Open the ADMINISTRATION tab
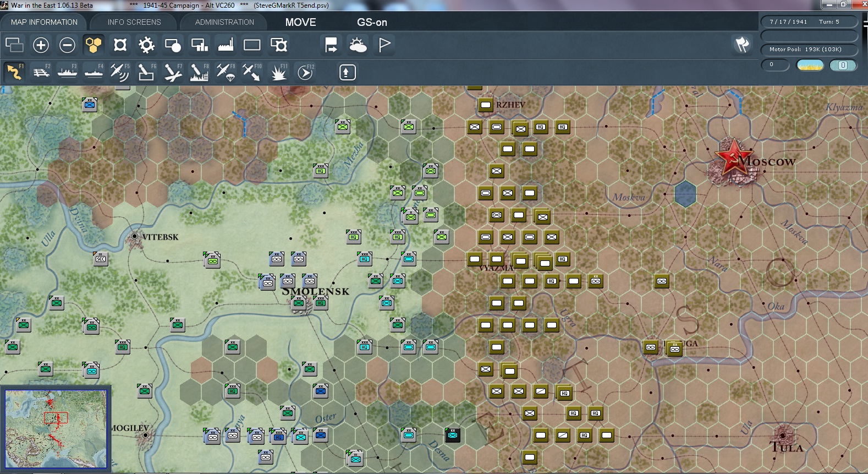The height and width of the screenshot is (474, 868). click(x=224, y=22)
